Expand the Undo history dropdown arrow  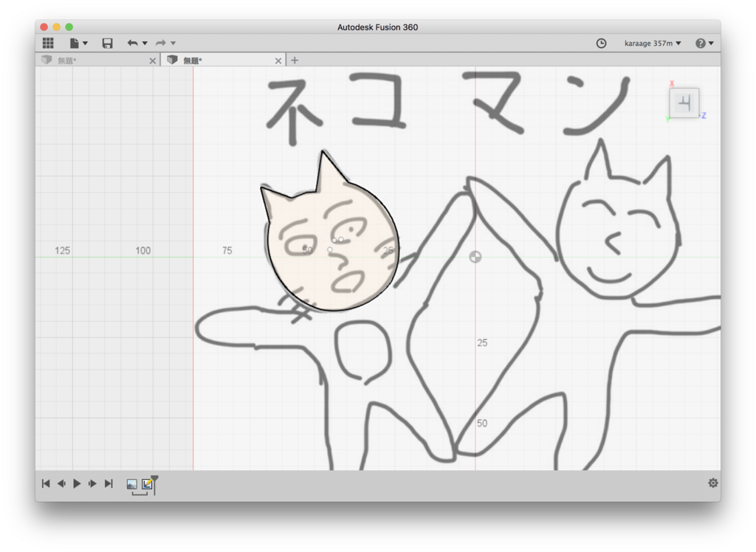(145, 44)
